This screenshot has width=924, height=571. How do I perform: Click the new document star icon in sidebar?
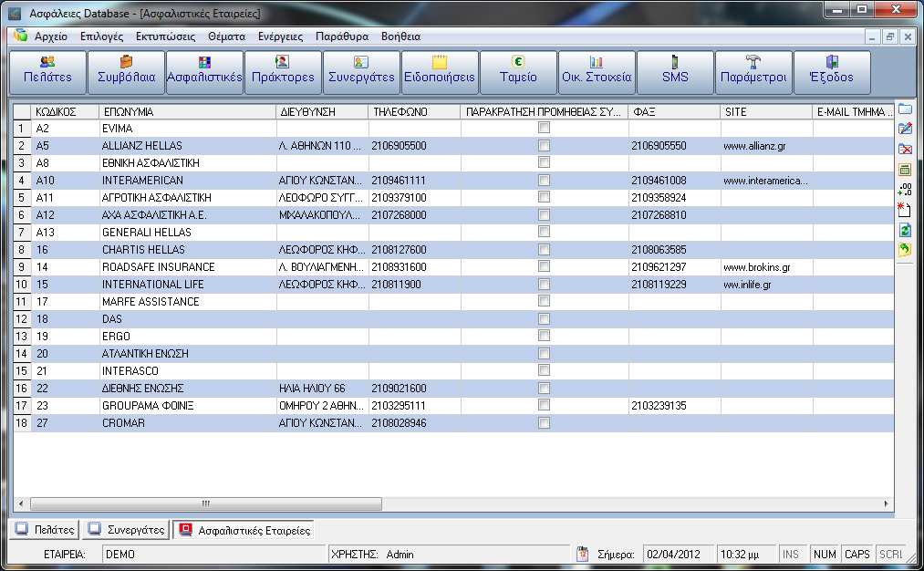pyautogui.click(x=905, y=209)
